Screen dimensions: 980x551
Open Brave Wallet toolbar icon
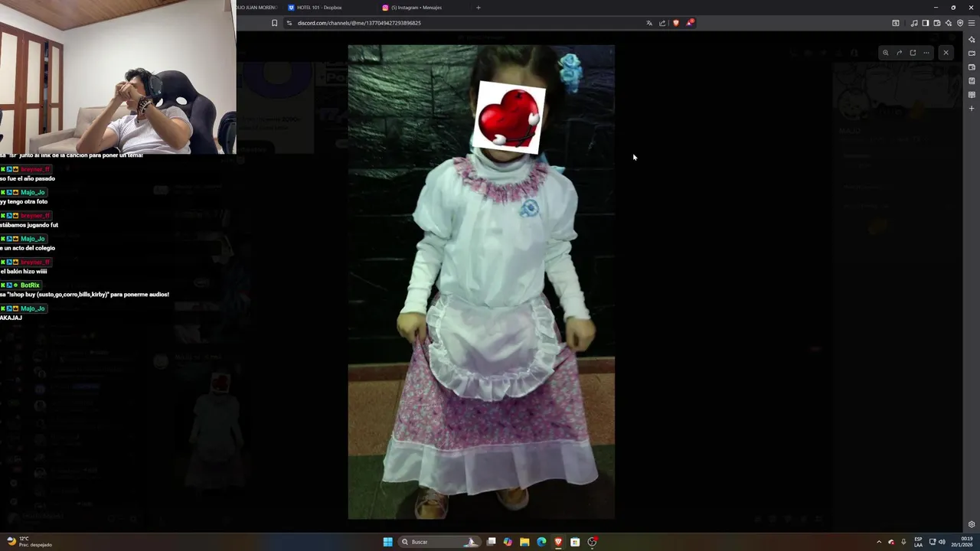(937, 23)
